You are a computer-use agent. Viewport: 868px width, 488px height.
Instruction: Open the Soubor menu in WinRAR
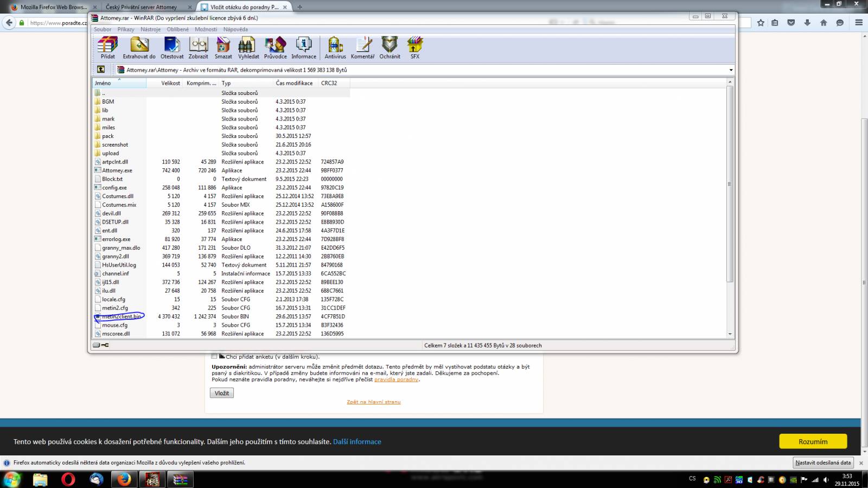tap(103, 29)
